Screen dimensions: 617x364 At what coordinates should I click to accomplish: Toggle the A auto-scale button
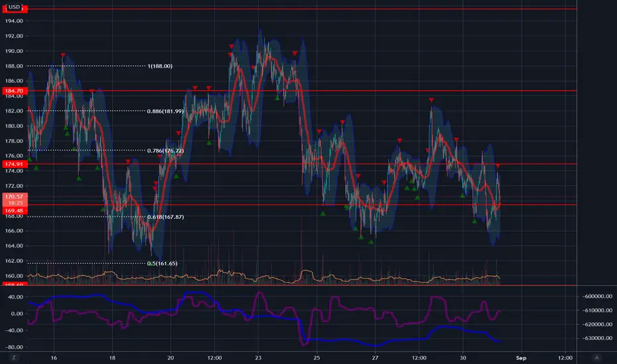point(596,357)
